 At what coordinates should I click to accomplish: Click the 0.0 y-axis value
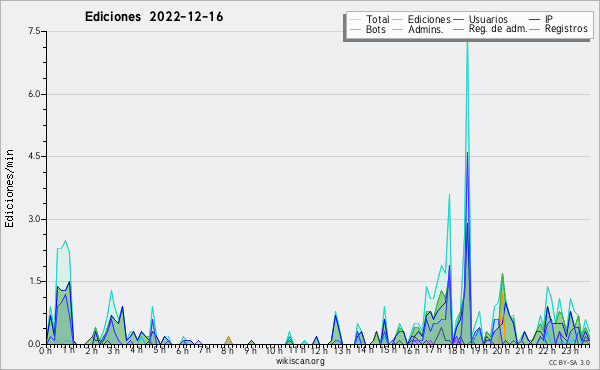34,344
